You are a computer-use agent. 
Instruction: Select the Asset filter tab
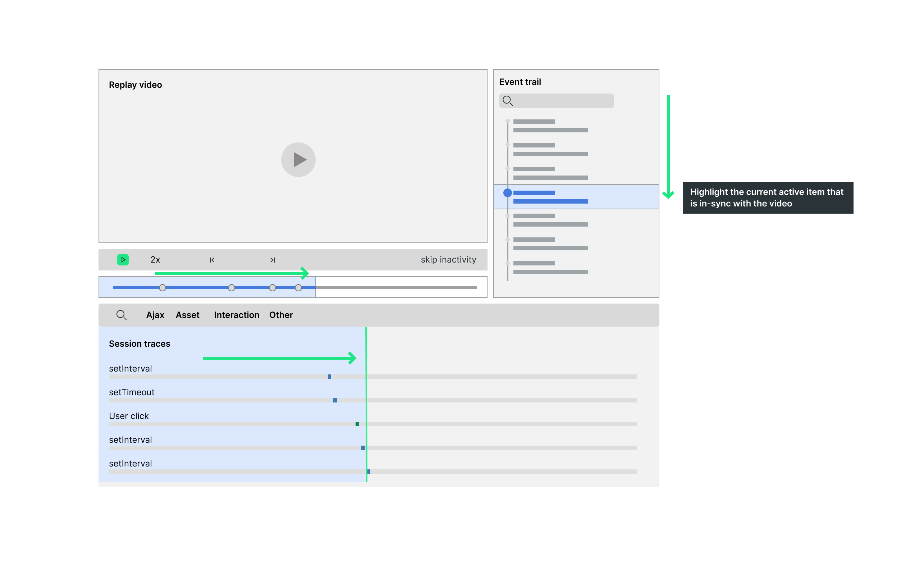click(x=187, y=315)
